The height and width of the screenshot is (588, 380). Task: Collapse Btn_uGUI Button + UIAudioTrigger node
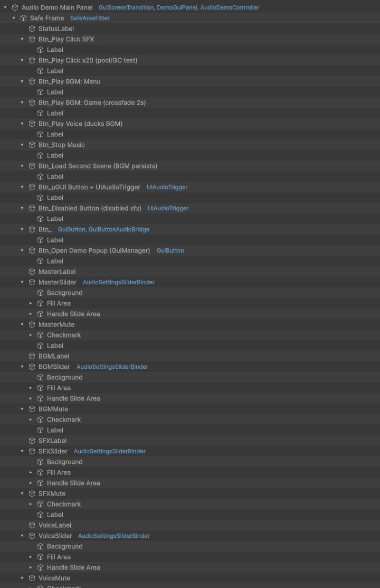tap(22, 187)
